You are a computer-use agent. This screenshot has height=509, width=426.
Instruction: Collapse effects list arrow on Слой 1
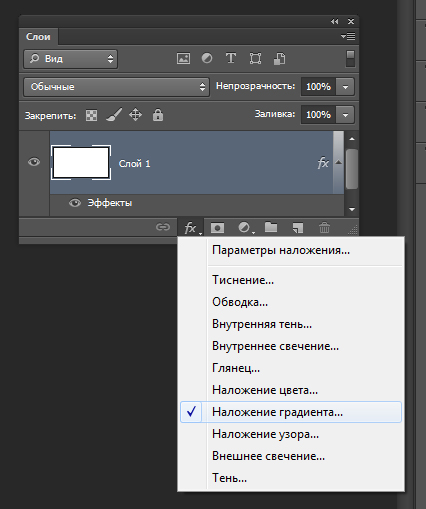(339, 162)
